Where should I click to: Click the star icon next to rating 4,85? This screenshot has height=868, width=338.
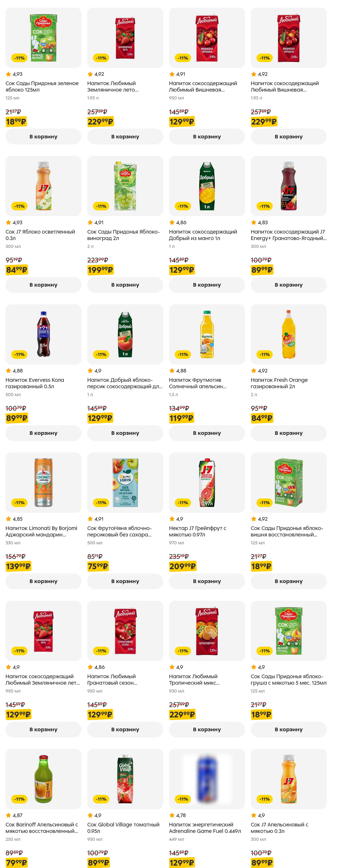pyautogui.click(x=8, y=519)
